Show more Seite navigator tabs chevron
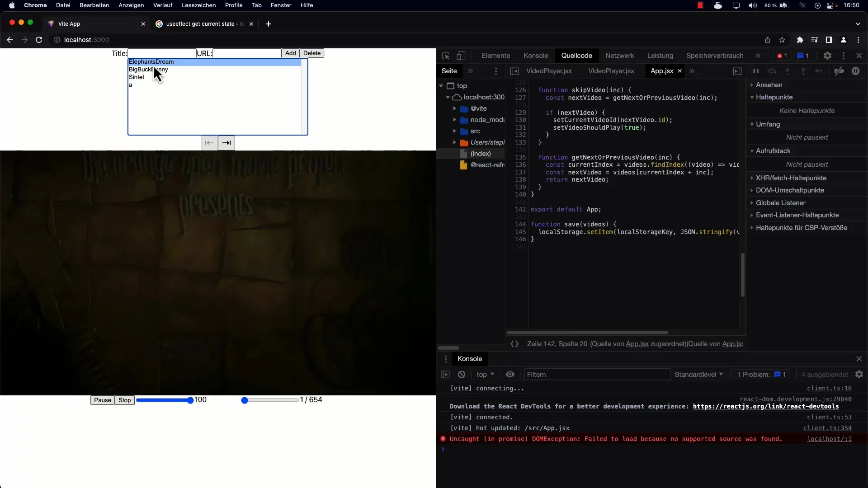This screenshot has height=488, width=868. coord(470,71)
